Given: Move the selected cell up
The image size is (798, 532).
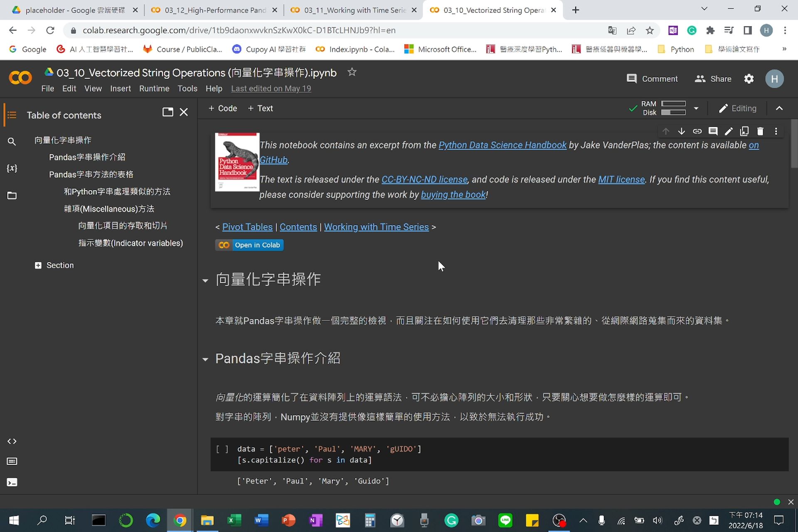Looking at the screenshot, I should pyautogui.click(x=665, y=131).
